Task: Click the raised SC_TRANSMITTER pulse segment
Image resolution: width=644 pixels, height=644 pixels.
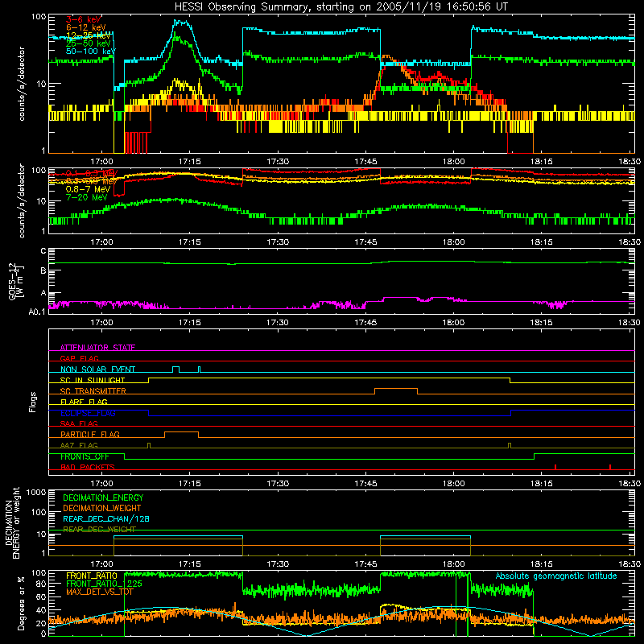Action: 396,388
